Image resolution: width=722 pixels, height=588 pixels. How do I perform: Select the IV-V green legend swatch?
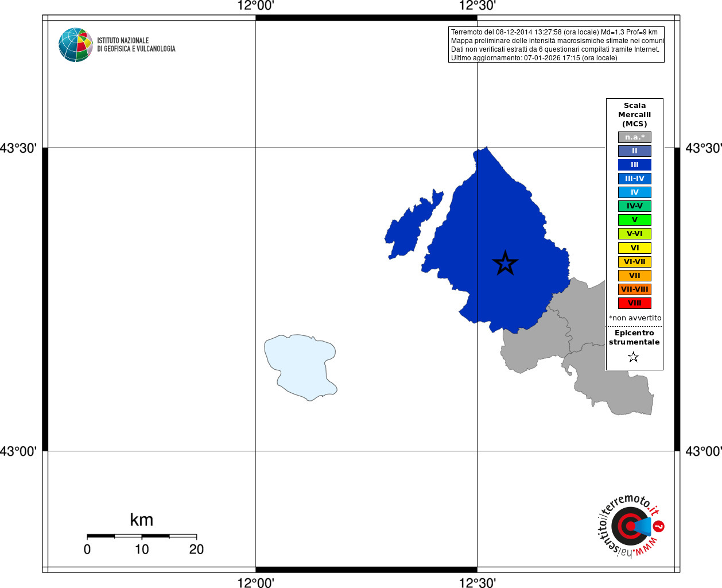pos(635,206)
